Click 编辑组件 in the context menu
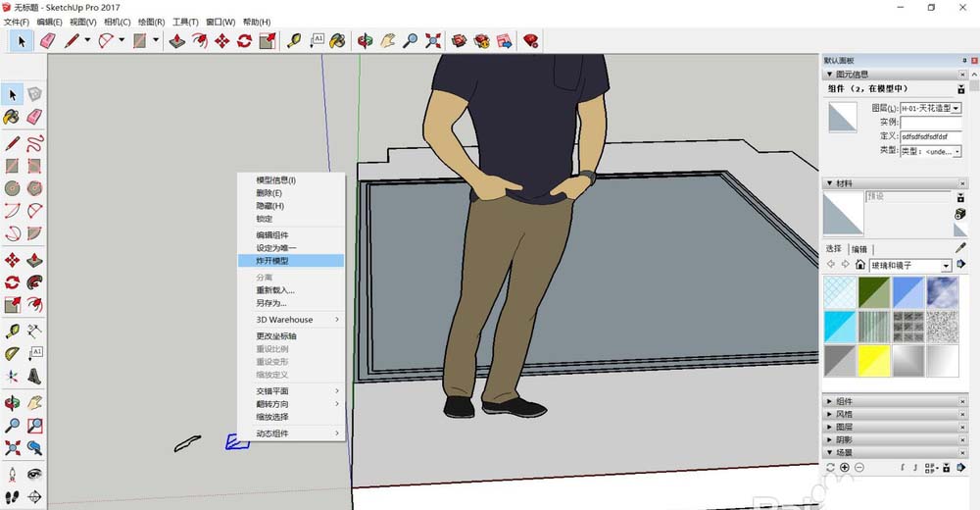 pos(272,235)
